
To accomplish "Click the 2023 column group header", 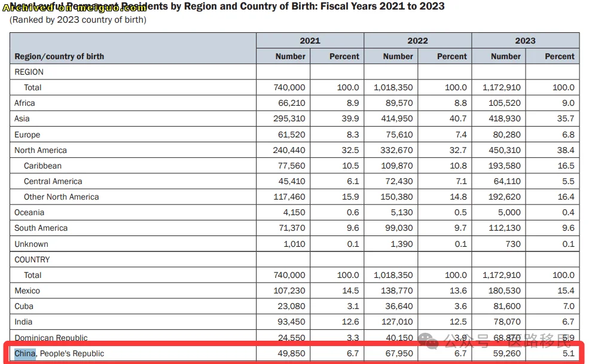I will coord(525,41).
